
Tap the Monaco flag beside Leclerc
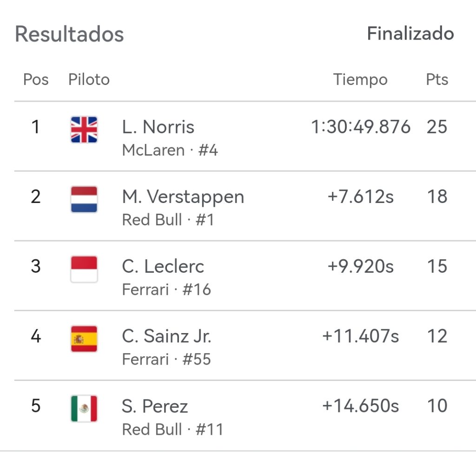pyautogui.click(x=84, y=269)
